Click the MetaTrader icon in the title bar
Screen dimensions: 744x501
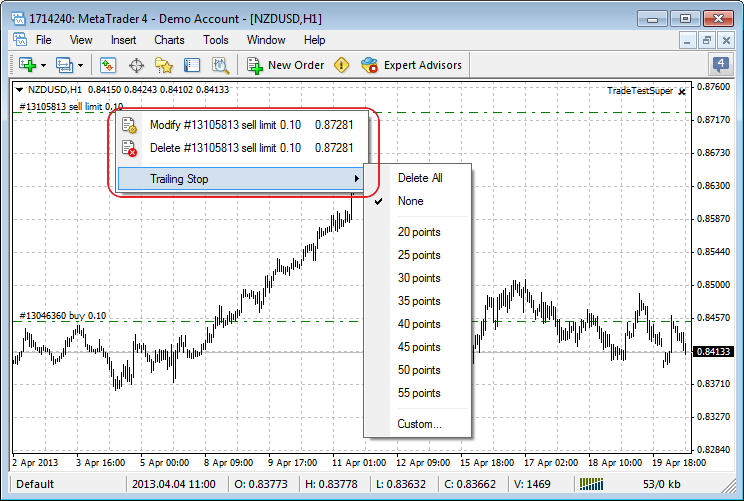[x=18, y=19]
